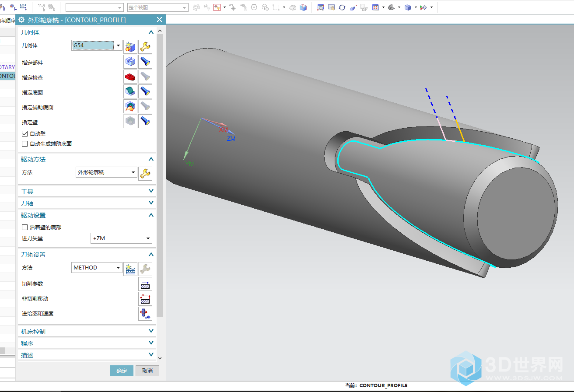
Task: Open the dropdown arrow next to rendering cube icon
Action: (415, 7)
